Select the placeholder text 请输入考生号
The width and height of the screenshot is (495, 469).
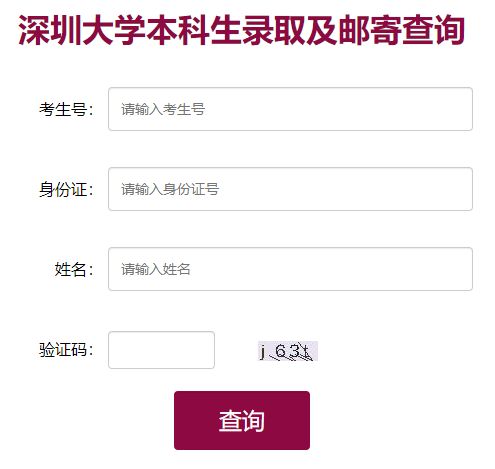coord(163,109)
